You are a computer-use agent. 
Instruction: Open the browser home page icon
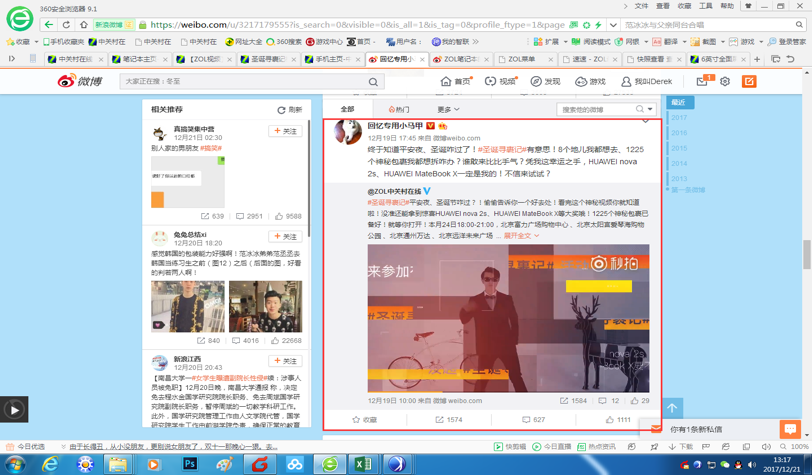coord(83,24)
